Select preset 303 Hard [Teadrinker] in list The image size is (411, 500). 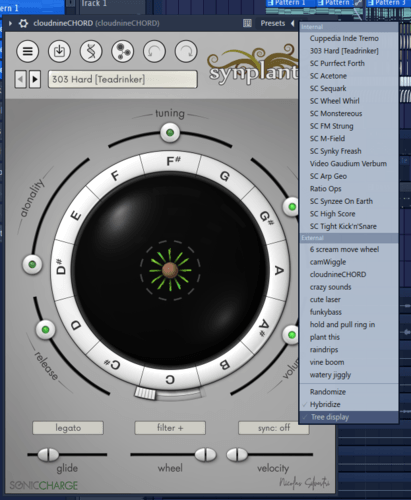349,51
